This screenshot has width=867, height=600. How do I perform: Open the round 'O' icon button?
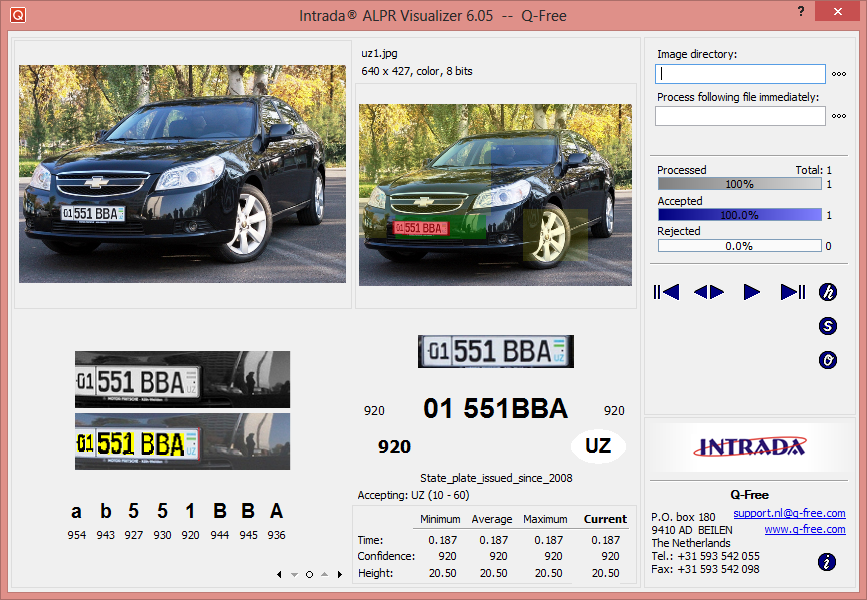828,361
